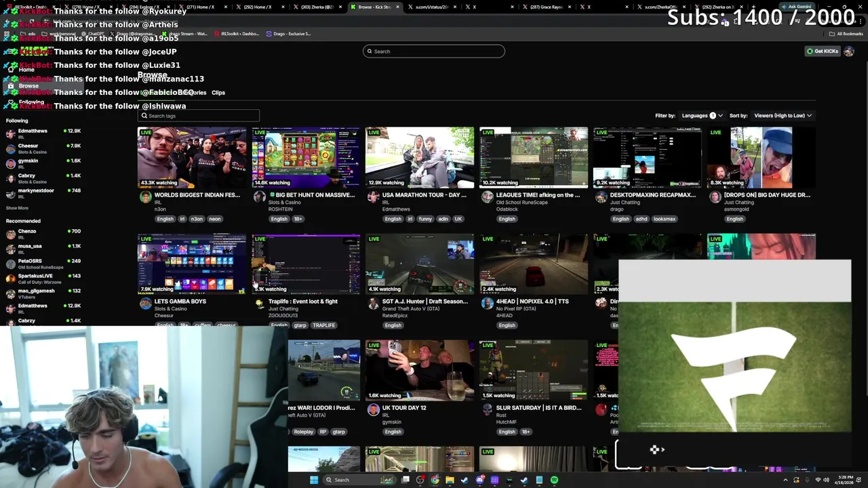Open the All Bookmarks folder
The height and width of the screenshot is (488, 868).
coord(847,33)
